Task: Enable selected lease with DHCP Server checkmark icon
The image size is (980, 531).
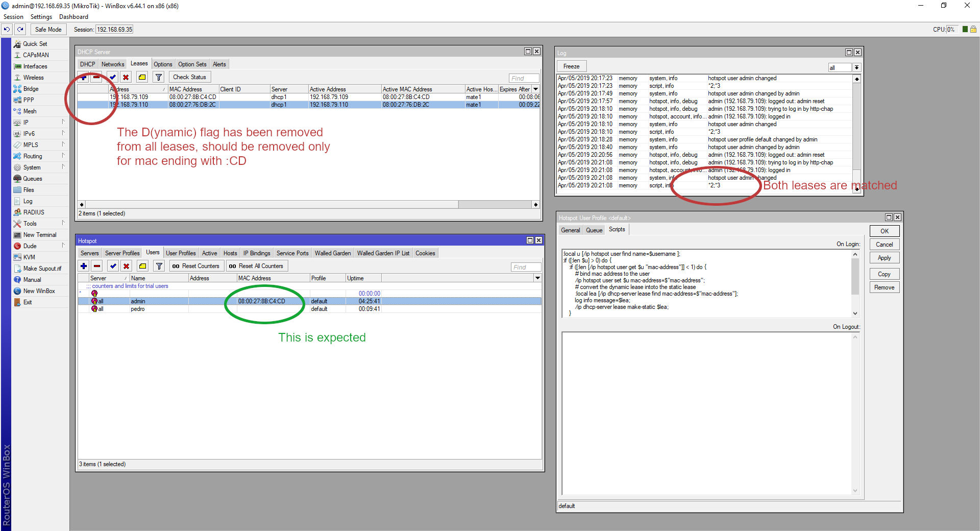Action: 113,77
